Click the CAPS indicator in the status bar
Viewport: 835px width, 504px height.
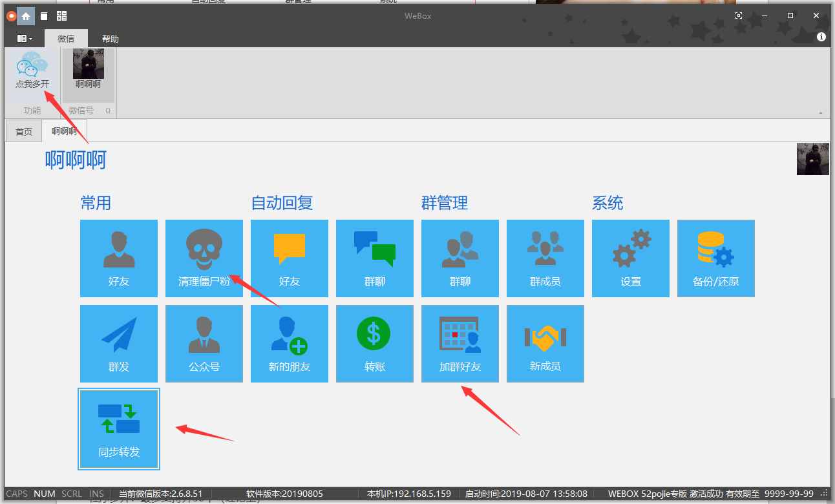[x=17, y=494]
